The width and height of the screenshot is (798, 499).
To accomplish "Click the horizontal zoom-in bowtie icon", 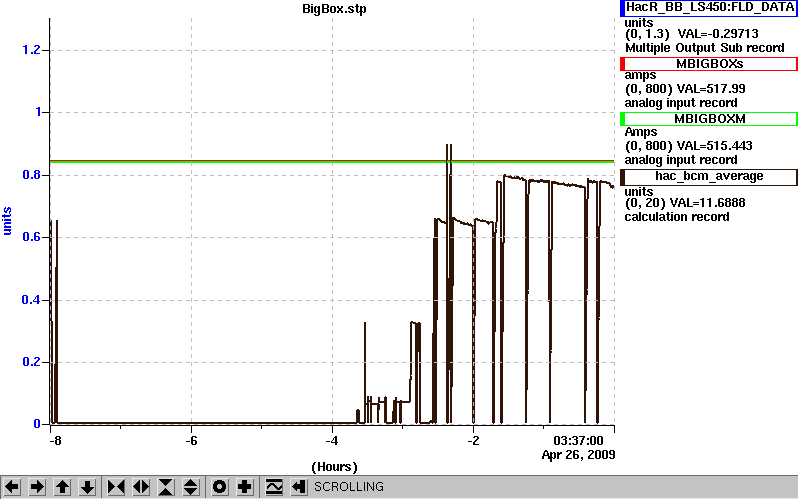I will [116, 487].
